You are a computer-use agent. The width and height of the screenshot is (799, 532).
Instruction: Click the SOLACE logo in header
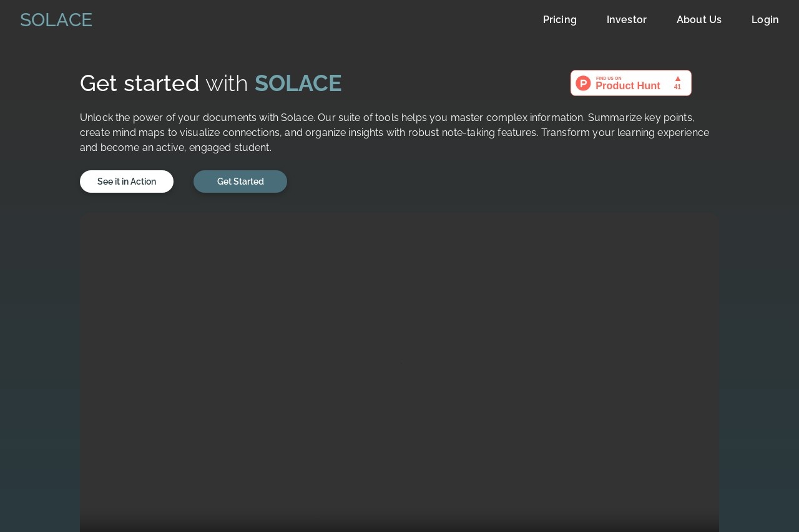click(56, 20)
